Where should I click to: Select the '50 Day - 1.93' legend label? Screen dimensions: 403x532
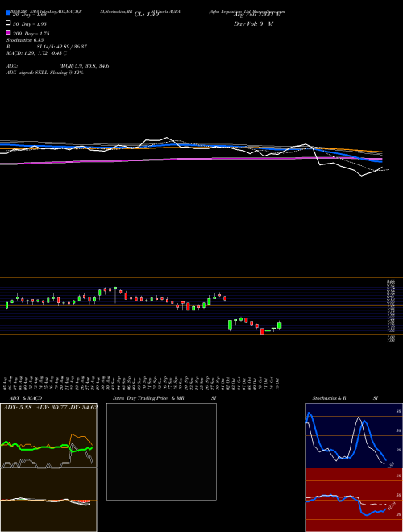(29, 24)
